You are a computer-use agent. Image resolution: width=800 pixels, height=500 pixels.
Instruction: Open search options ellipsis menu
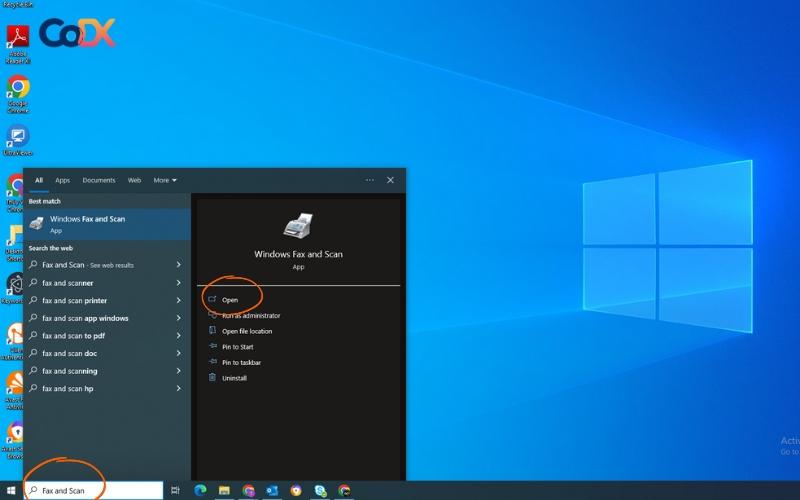370,180
